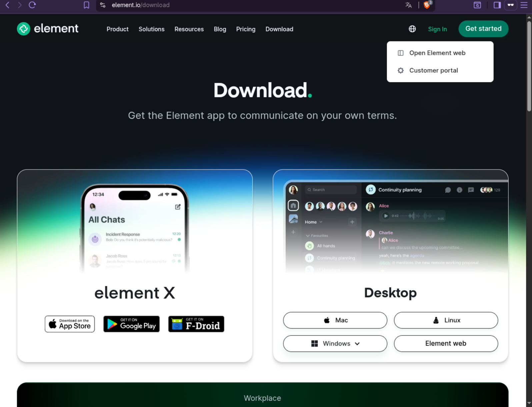Open the Pricing page
The height and width of the screenshot is (407, 532).
pyautogui.click(x=246, y=29)
